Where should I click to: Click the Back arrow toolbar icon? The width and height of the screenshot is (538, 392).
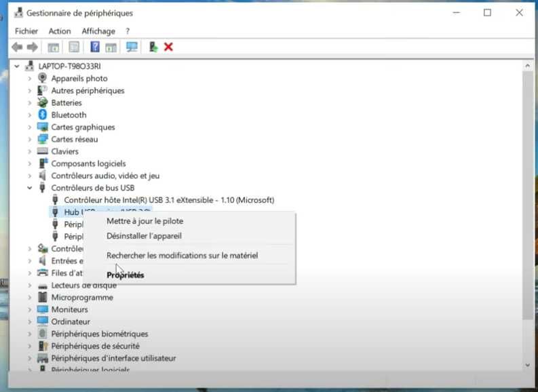pyautogui.click(x=17, y=47)
